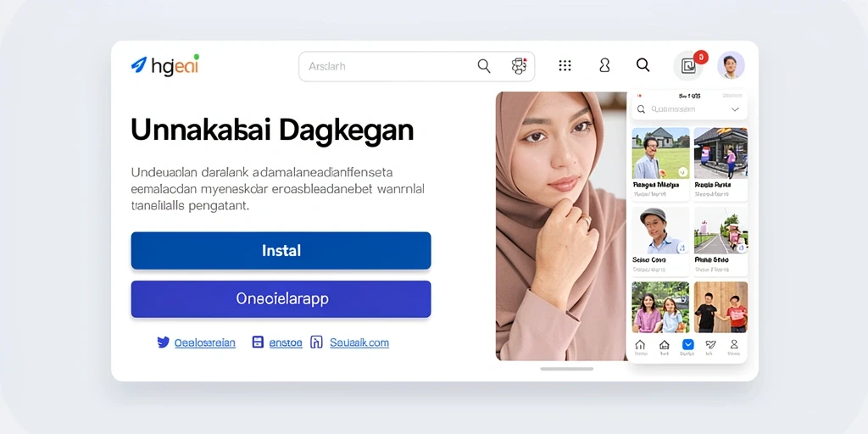Screen dimensions: 868x434
Task: Click the standalone search magnifier in header
Action: 643,65
